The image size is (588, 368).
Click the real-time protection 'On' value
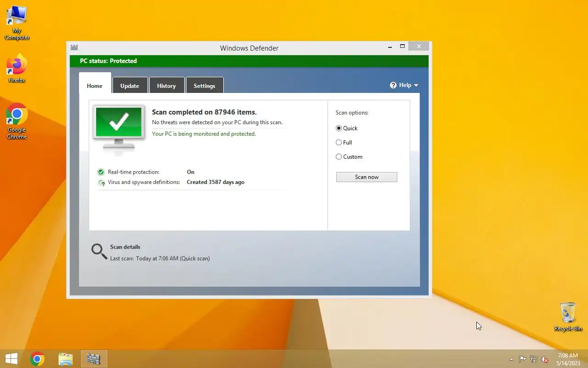(191, 172)
